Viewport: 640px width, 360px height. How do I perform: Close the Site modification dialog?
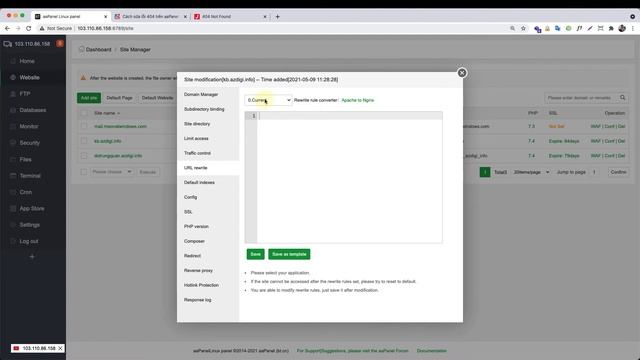pos(462,73)
